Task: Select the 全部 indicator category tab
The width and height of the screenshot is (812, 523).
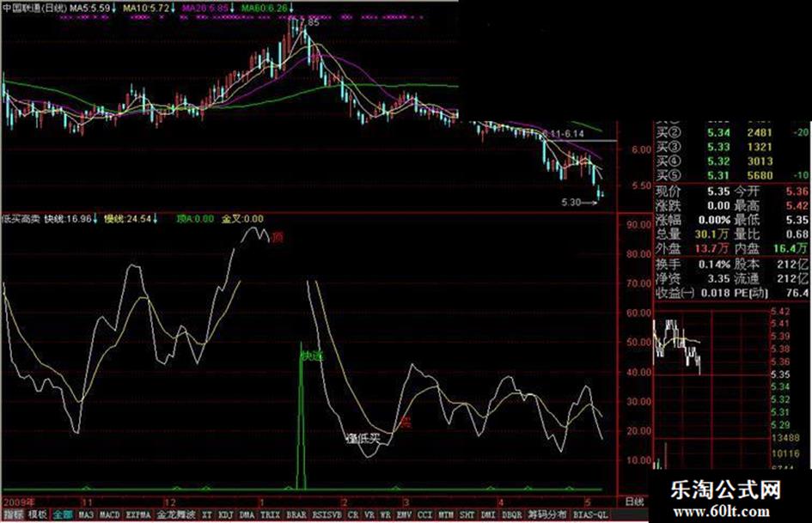Action: coord(63,515)
